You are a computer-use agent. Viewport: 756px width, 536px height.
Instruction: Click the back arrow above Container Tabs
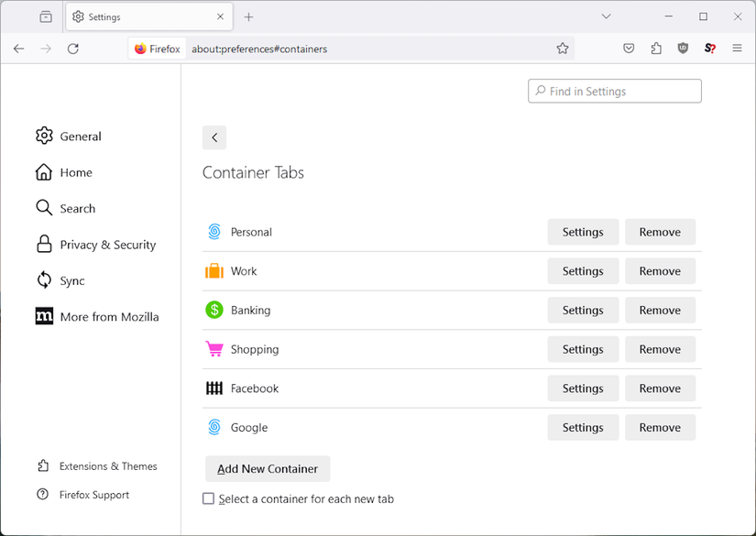214,137
